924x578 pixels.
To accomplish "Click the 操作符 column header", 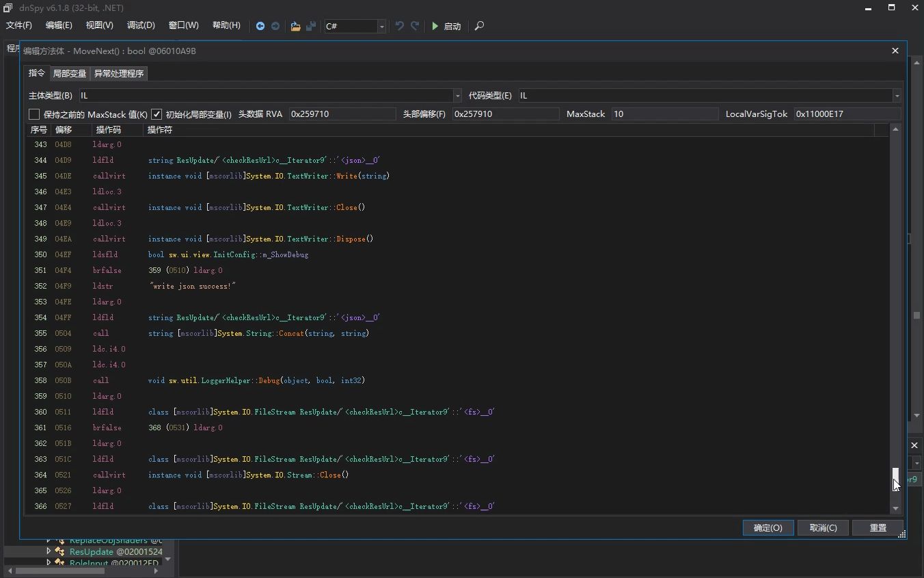I will 509,129.
